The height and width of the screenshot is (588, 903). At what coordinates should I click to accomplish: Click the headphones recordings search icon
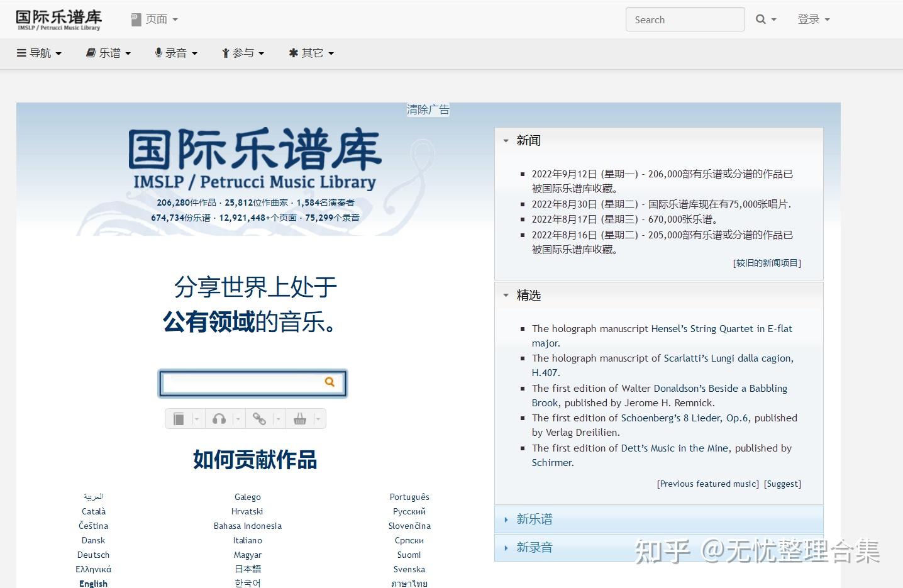[x=219, y=419]
